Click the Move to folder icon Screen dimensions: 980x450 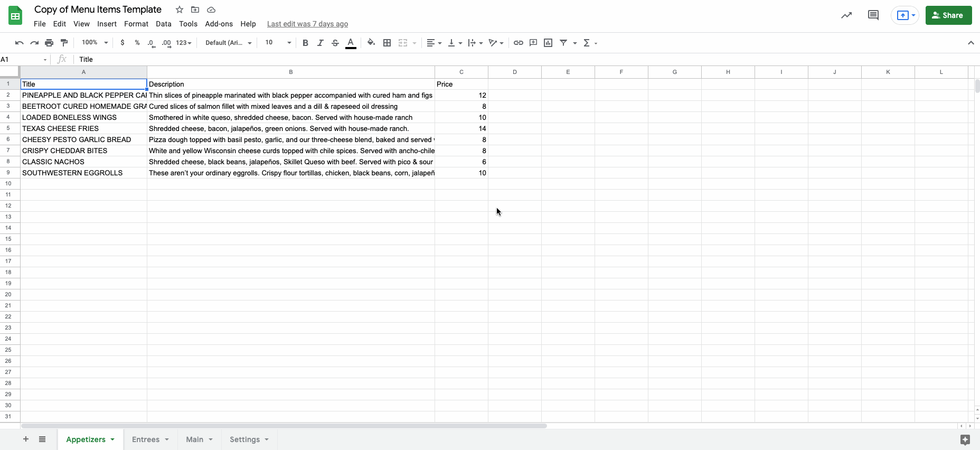[x=195, y=10]
